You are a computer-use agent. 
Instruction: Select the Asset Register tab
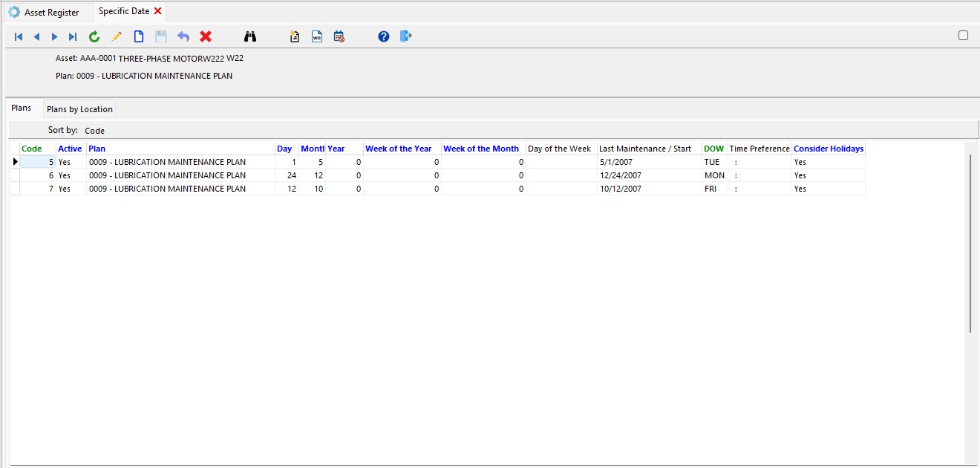[46, 12]
